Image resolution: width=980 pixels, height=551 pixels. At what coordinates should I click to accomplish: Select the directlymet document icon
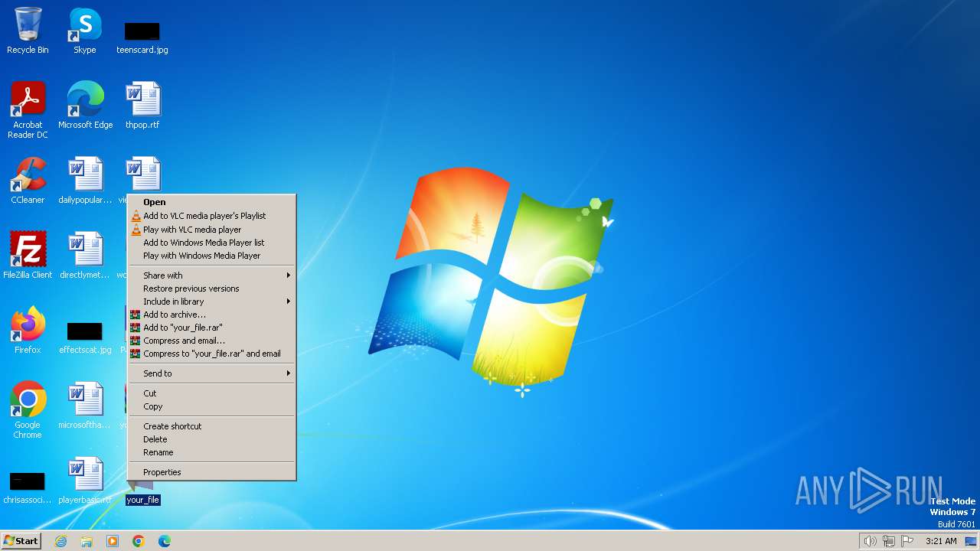(x=85, y=255)
